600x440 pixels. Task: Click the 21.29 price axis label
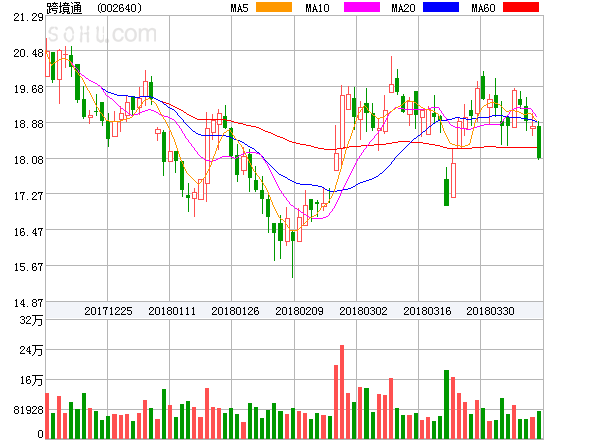[28, 17]
